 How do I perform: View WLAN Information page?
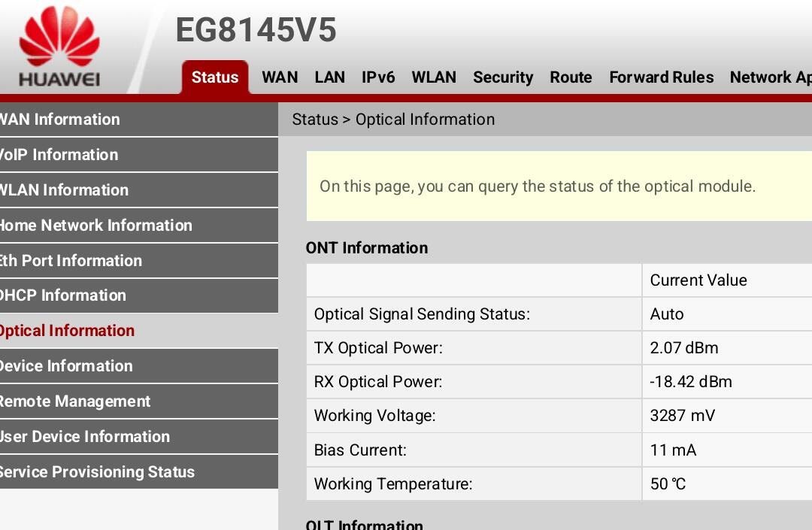pos(64,190)
